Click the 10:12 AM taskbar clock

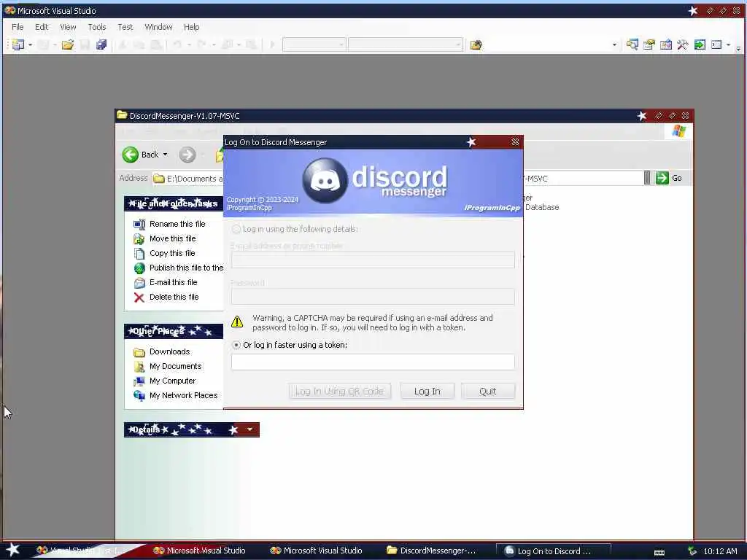click(720, 551)
